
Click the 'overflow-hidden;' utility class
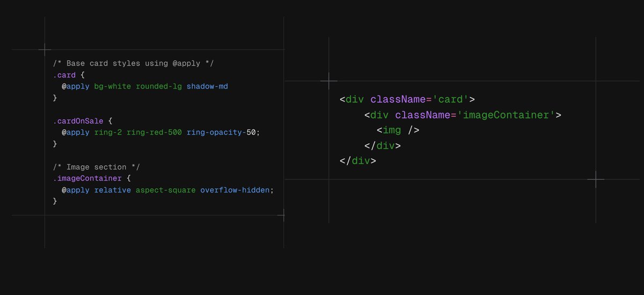[237, 190]
